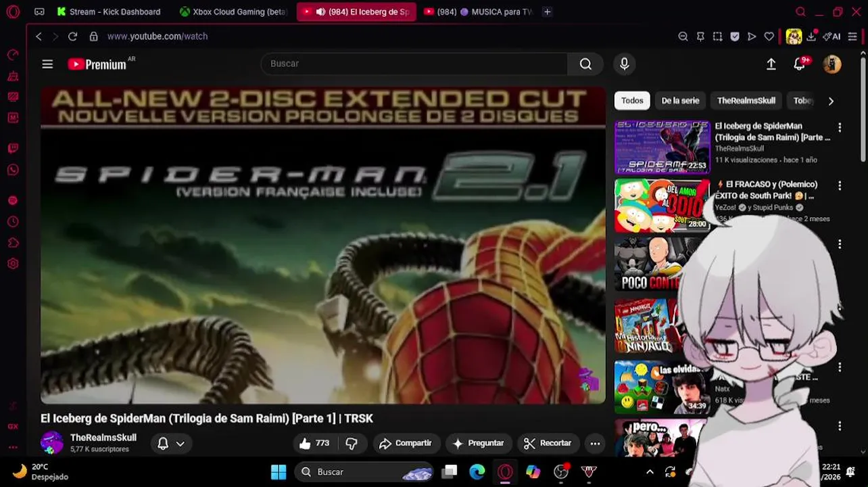Open YouTube hamburger guide menu
This screenshot has width=868, height=487.
click(47, 64)
